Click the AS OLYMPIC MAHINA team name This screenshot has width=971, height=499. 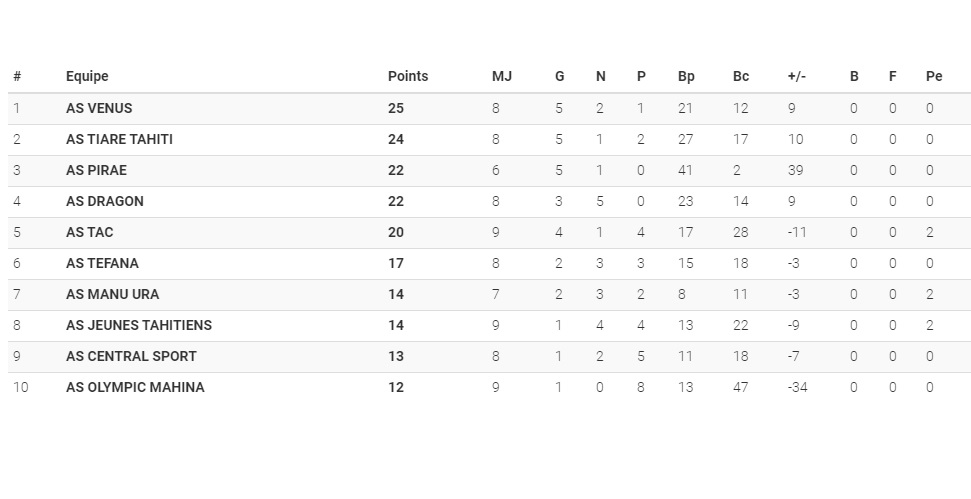135,387
